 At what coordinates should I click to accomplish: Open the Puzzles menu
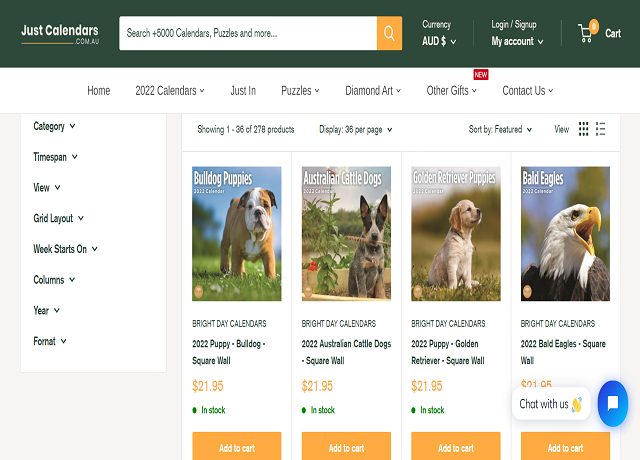300,91
